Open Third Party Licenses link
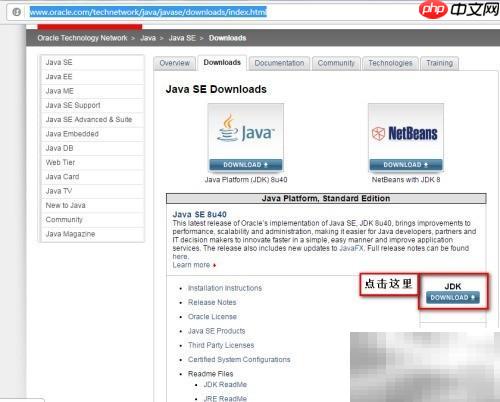Screen dimensions: 500x402 point(221,345)
